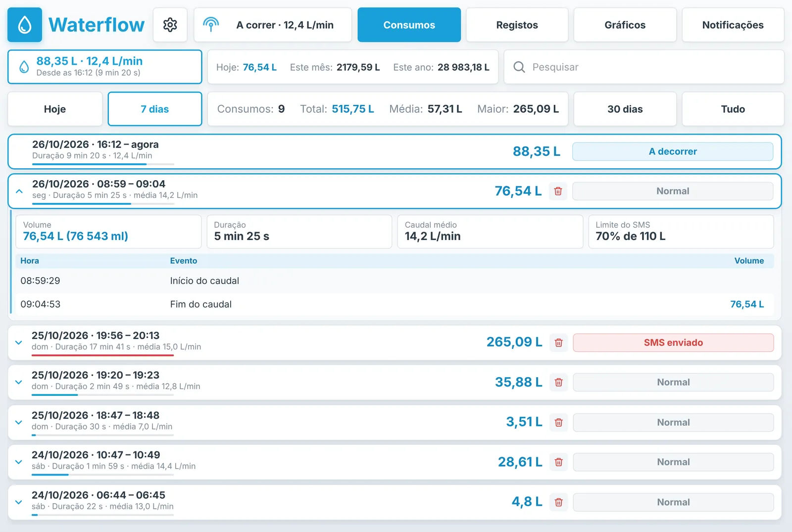Click the A correr 12,4 L/min status button
Viewport: 792px width, 532px height.
click(273, 25)
